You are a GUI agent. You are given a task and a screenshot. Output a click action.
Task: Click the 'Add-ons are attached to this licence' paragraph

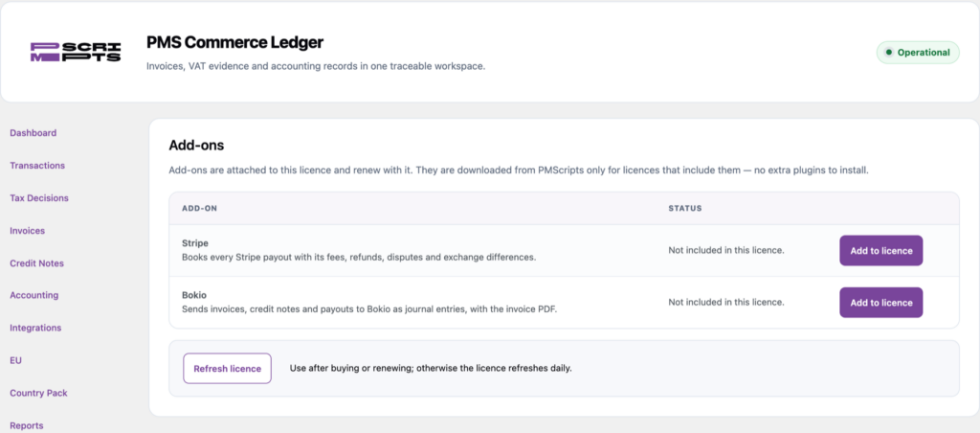click(518, 171)
